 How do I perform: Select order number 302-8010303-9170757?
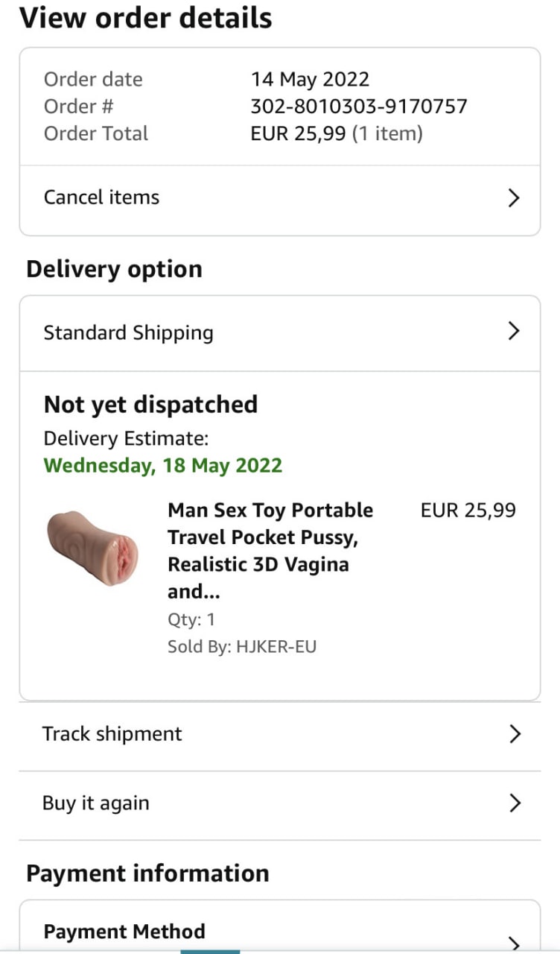click(359, 107)
